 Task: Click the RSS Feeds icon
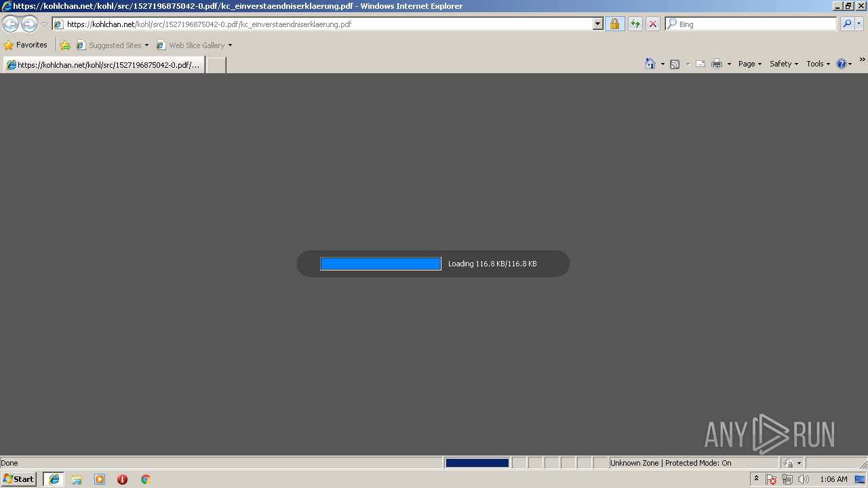tap(675, 64)
